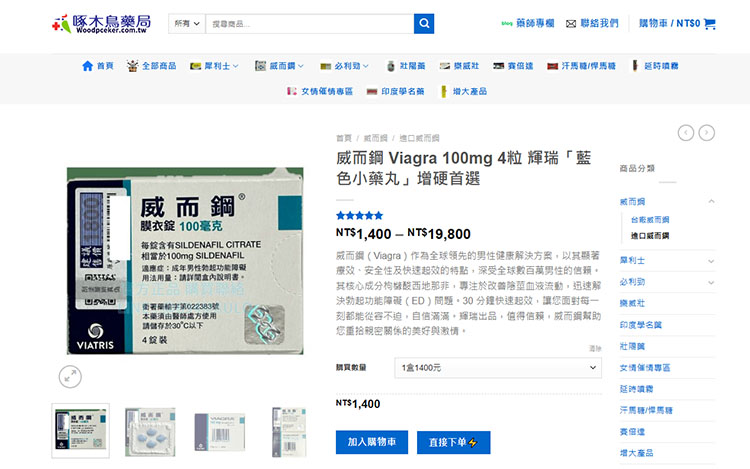Screen dimensions: 750x469
Task: Open 增大產品 menu item
Action: pyautogui.click(x=470, y=91)
